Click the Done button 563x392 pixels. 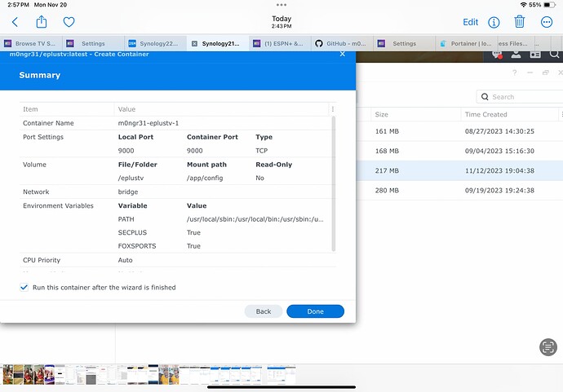[x=315, y=311]
